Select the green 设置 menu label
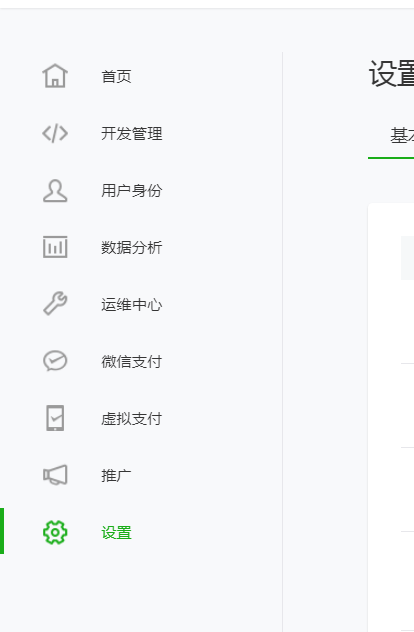 tap(116, 533)
